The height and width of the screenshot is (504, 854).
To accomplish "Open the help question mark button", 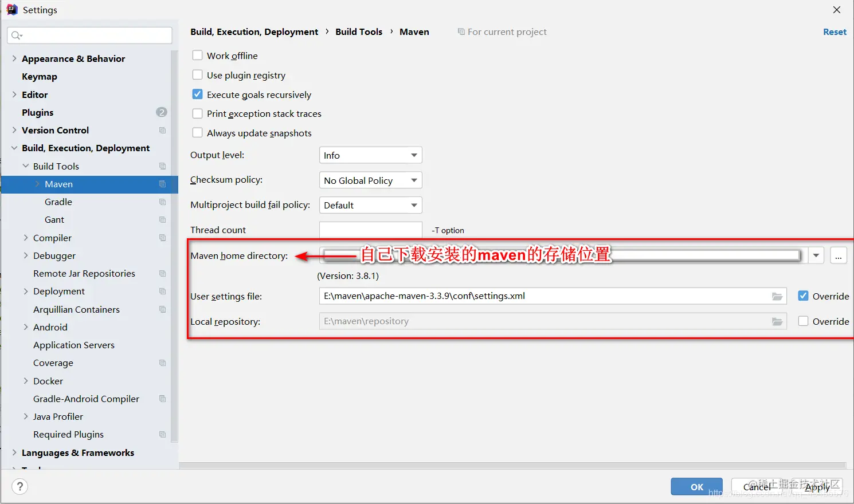I will click(x=20, y=487).
